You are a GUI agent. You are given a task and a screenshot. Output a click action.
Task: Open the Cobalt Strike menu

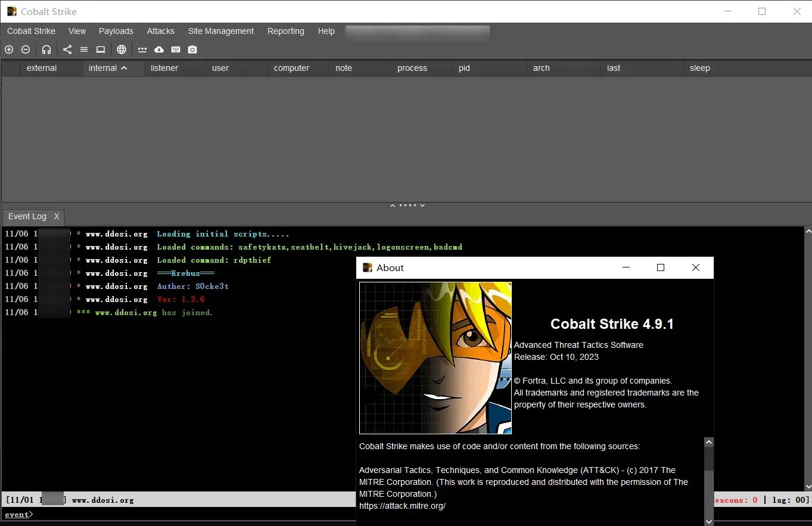[x=31, y=31]
